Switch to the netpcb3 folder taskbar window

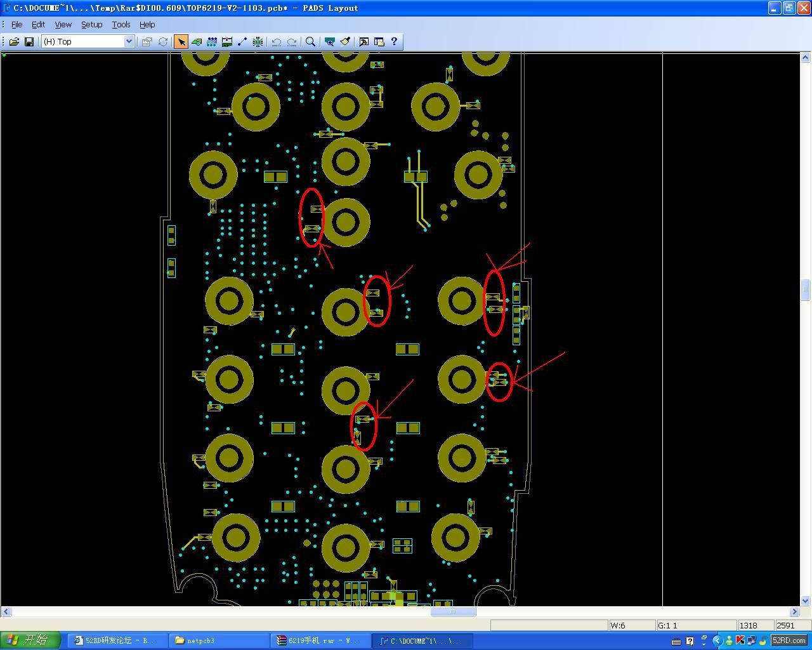tap(219, 640)
